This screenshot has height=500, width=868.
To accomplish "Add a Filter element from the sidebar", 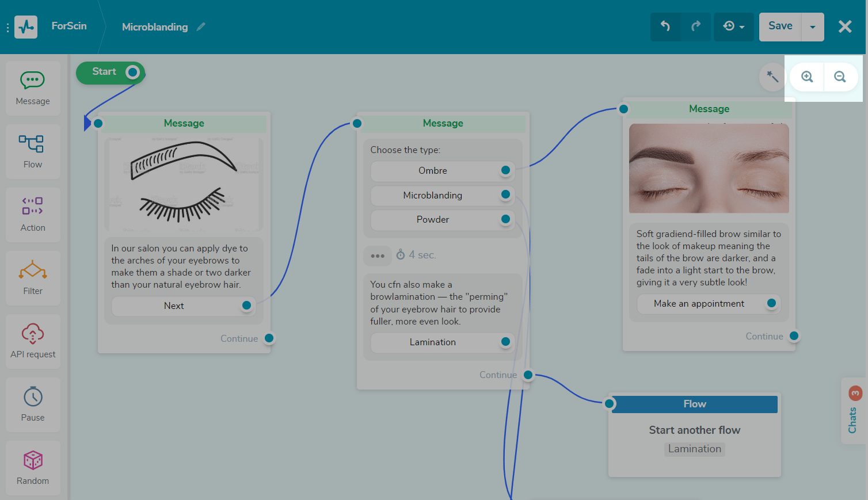I will click(x=33, y=278).
